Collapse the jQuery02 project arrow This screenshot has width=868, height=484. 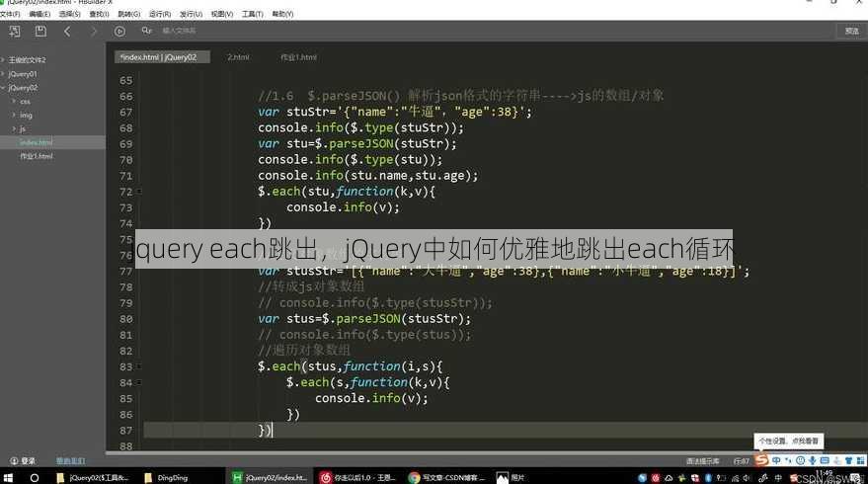3,88
